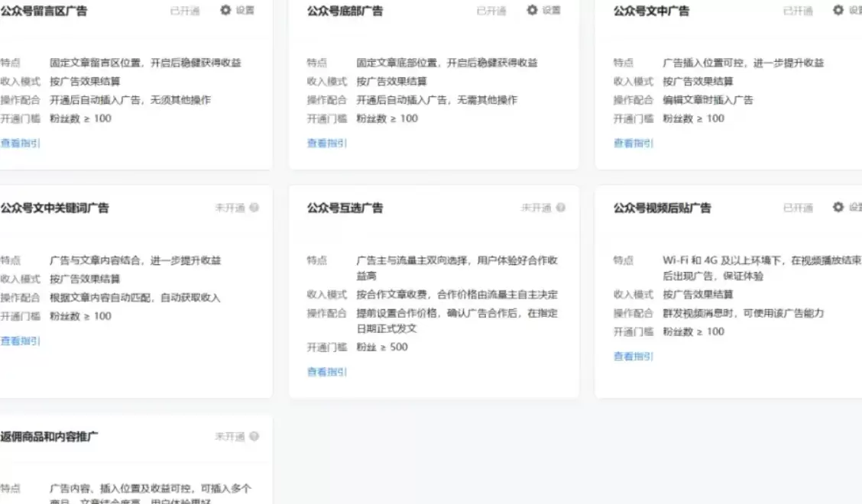
Task: Open settings gear for 公众号文中广告
Action: click(x=838, y=10)
